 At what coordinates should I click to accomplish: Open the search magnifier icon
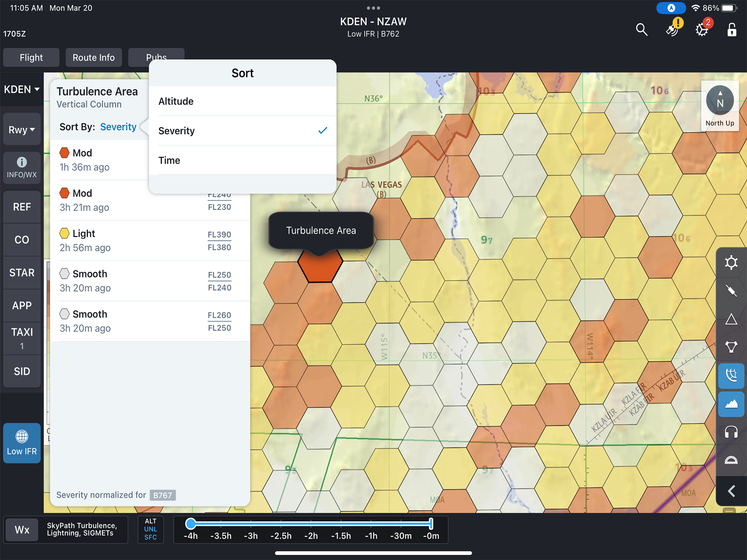[x=641, y=30]
